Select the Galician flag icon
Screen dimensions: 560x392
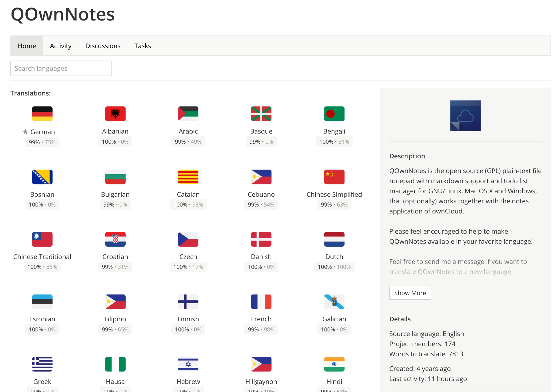(334, 301)
